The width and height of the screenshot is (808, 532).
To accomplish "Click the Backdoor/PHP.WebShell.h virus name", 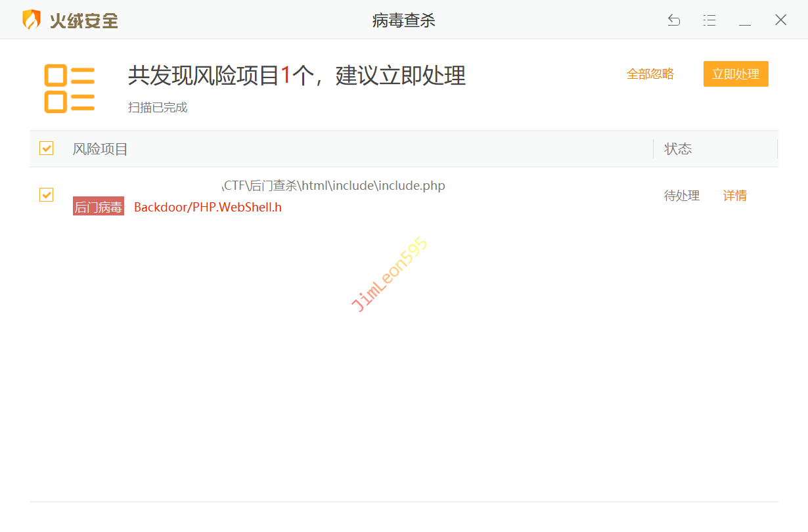I will [x=208, y=208].
